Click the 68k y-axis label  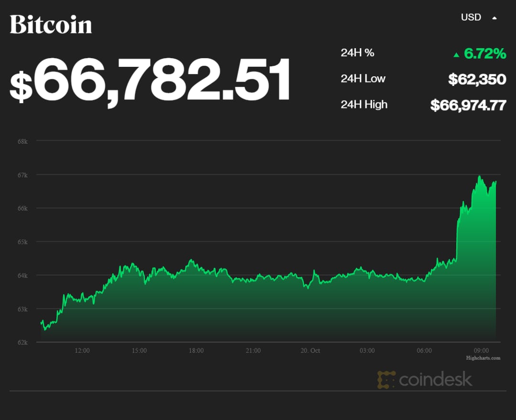click(23, 141)
